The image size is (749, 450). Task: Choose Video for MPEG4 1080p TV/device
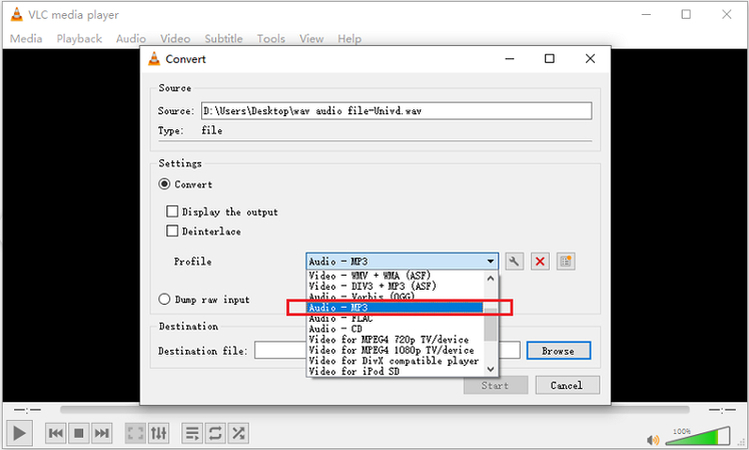pos(395,350)
